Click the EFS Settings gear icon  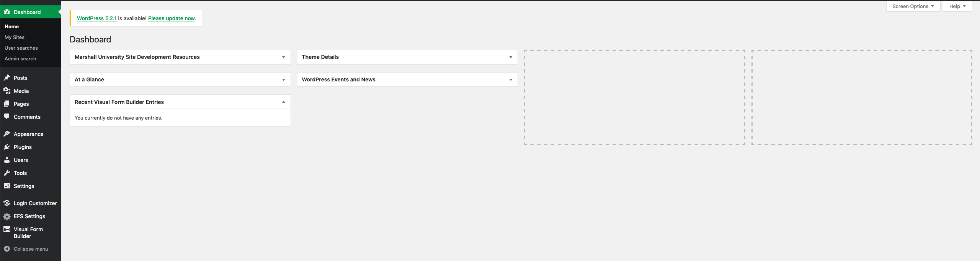click(7, 217)
